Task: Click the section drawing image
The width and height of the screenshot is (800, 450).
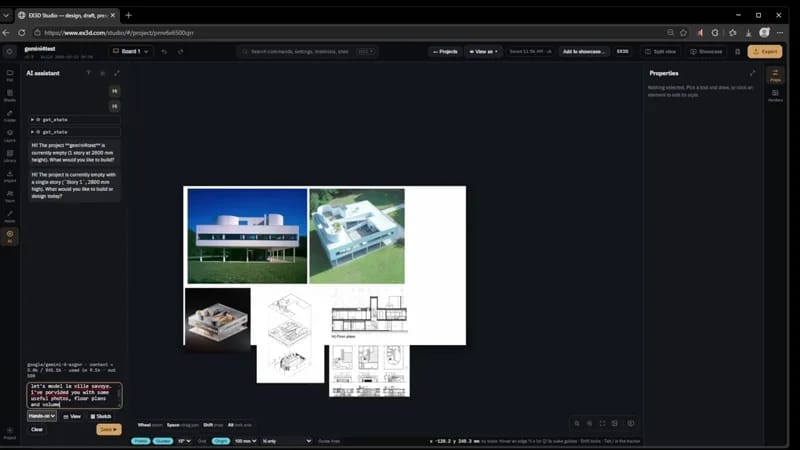Action: (369, 313)
